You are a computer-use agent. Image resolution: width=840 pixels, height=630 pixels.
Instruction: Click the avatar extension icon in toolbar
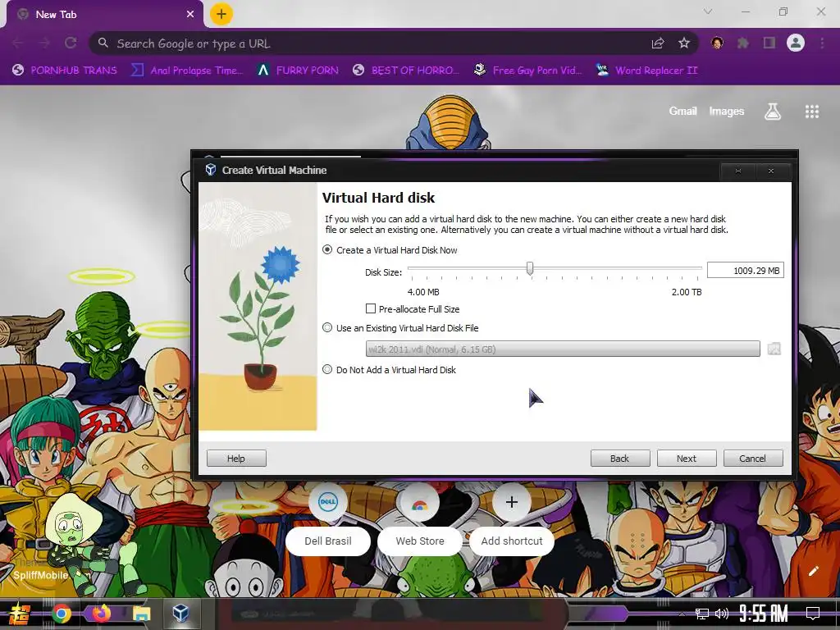pos(717,43)
